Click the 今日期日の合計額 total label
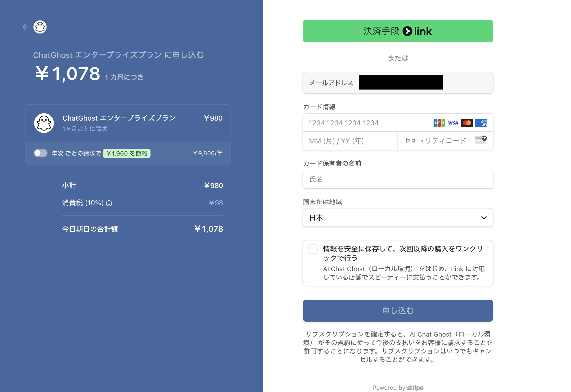This screenshot has width=571, height=392. (x=90, y=229)
